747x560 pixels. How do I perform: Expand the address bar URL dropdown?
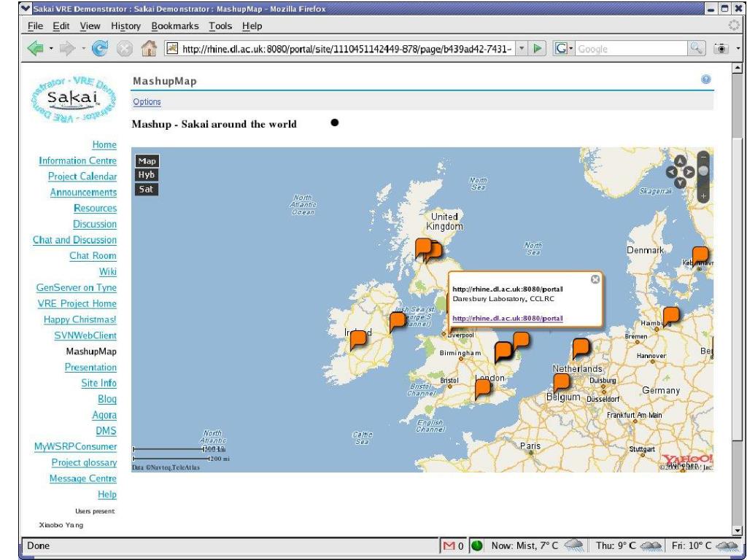coord(522,48)
